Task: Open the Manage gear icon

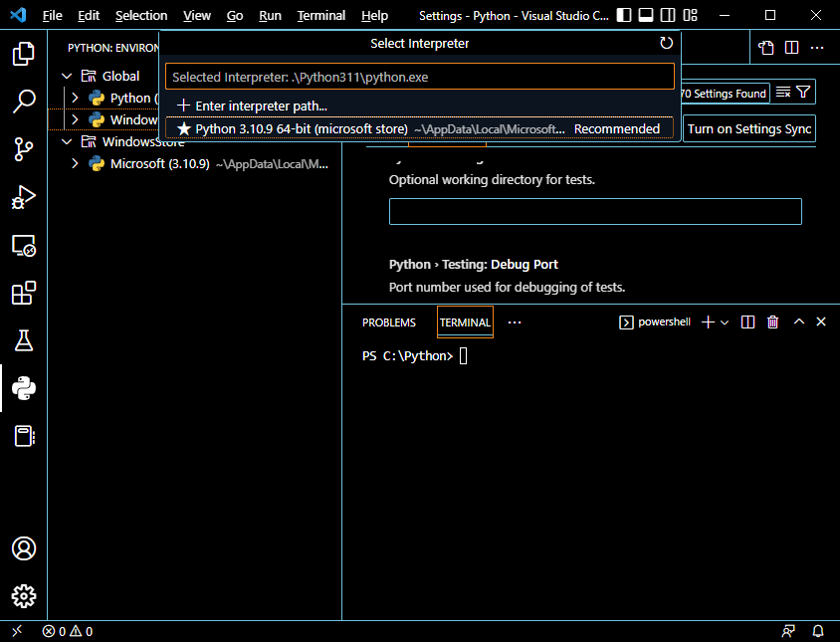Action: [24, 596]
